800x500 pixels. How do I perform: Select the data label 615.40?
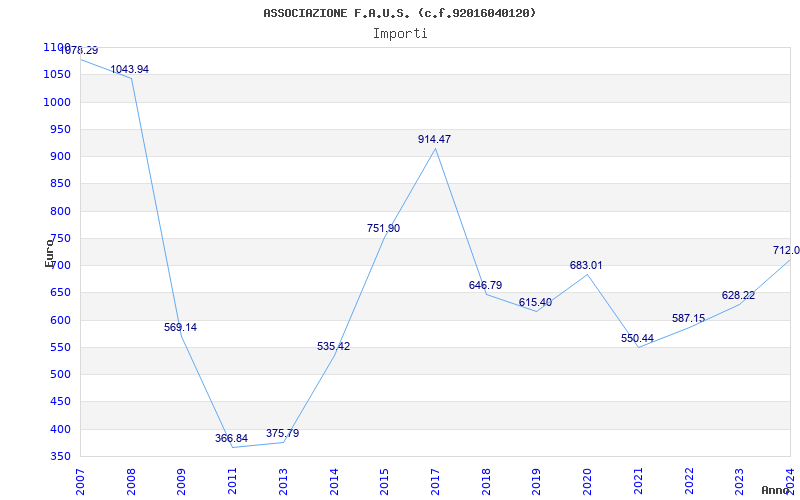535,303
